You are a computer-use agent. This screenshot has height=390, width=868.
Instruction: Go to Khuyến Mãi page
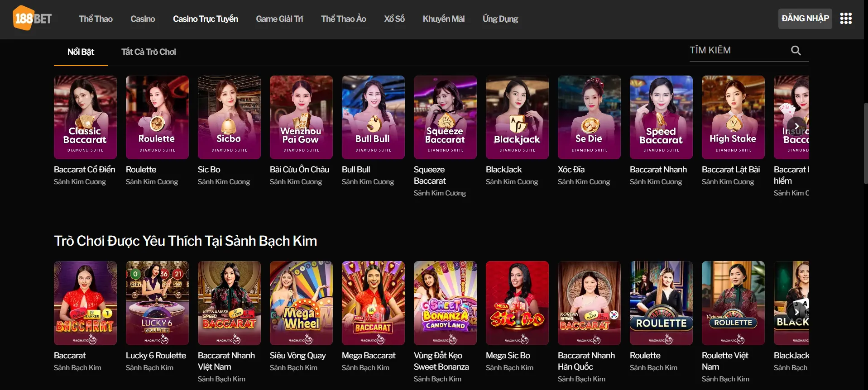click(444, 19)
